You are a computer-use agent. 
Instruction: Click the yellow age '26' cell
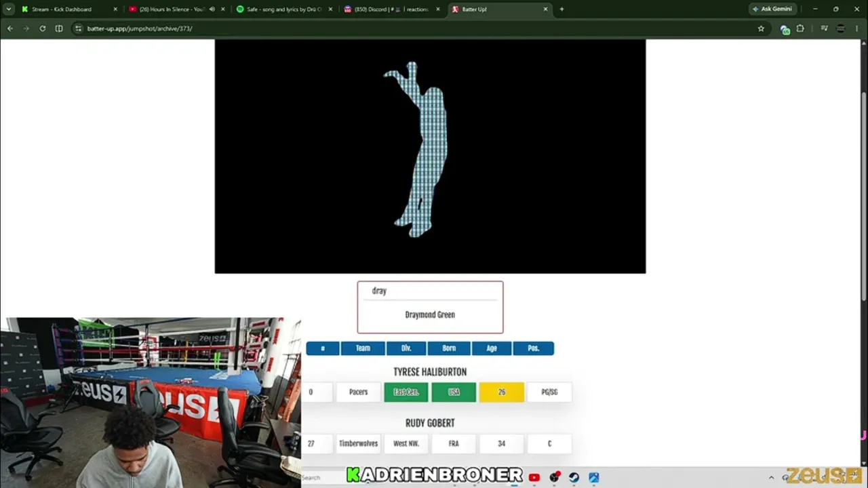click(x=502, y=392)
